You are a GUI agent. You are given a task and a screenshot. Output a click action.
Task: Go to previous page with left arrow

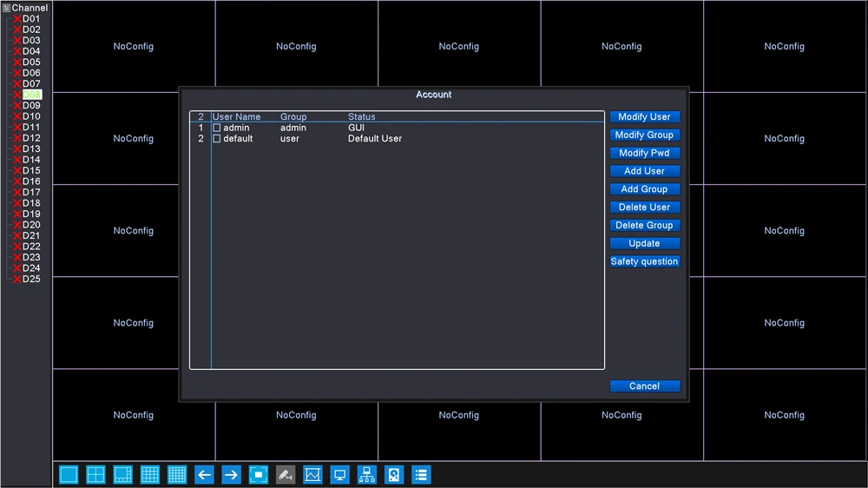point(204,475)
